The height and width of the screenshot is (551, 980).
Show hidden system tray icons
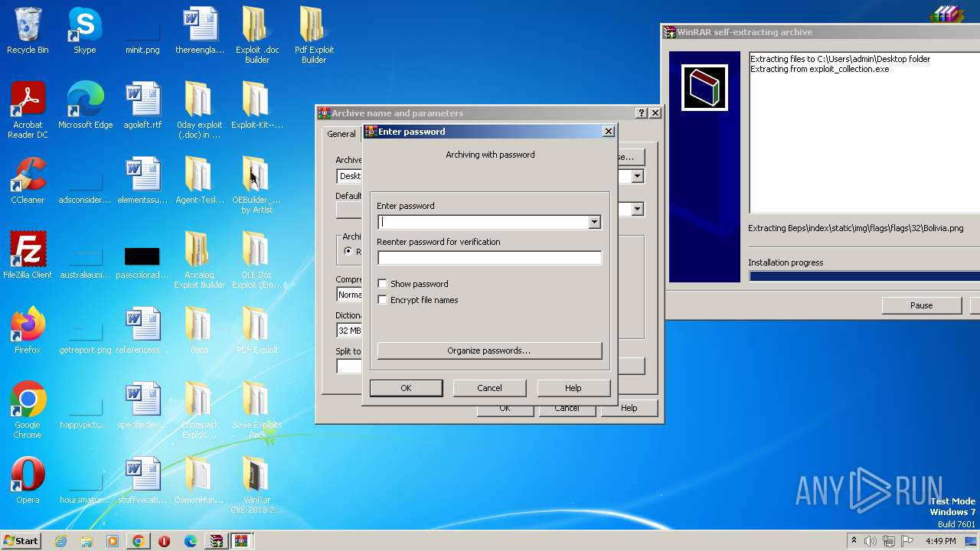tap(854, 541)
